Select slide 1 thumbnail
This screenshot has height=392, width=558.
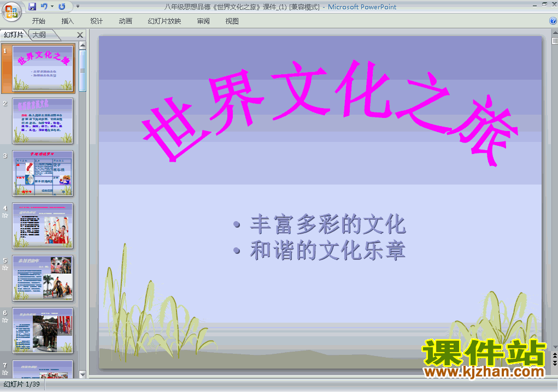coord(43,68)
